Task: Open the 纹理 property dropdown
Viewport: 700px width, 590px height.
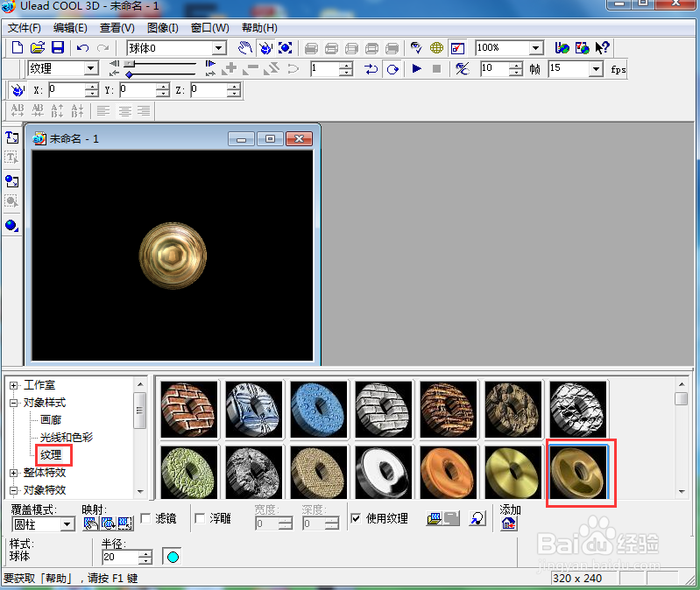Action: [90, 68]
